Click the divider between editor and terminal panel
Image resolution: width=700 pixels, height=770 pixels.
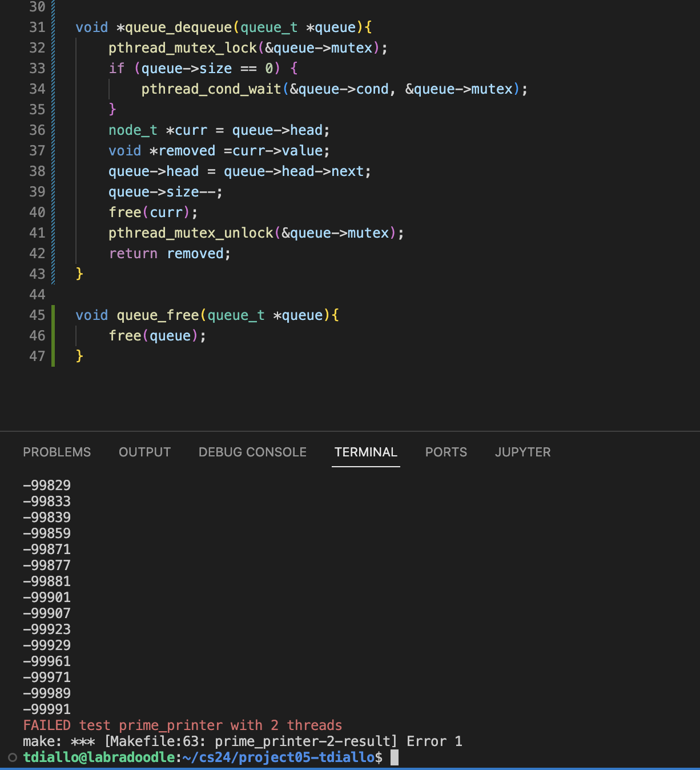pos(350,431)
